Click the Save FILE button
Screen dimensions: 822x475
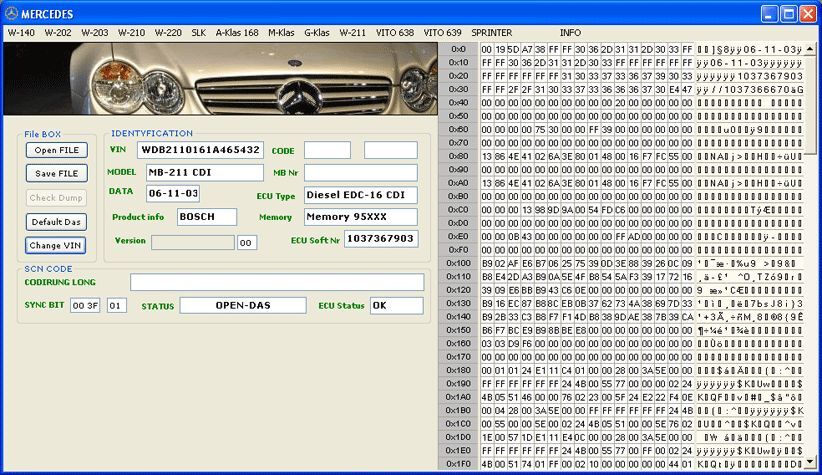click(57, 173)
